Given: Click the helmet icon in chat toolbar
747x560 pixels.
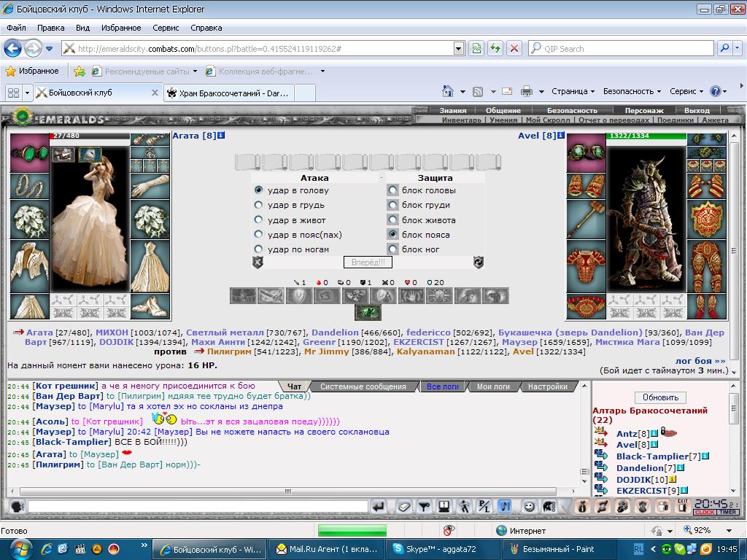Looking at the screenshot, I should click(549, 506).
